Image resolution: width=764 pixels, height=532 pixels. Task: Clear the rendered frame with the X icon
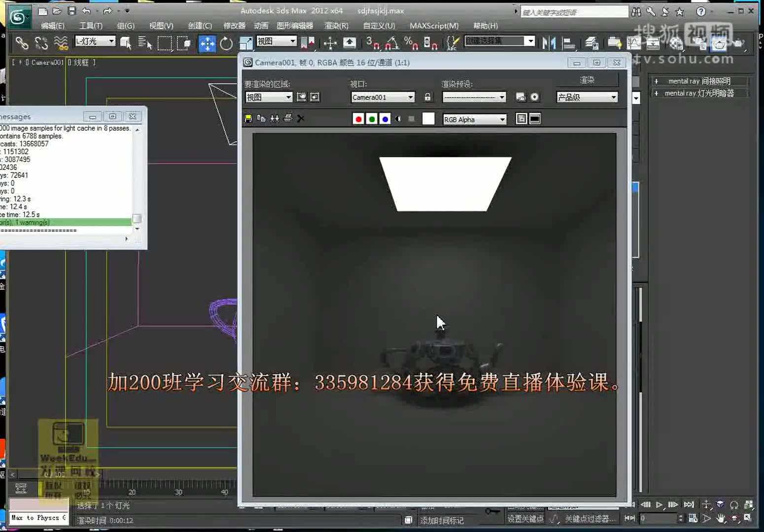[x=301, y=119]
